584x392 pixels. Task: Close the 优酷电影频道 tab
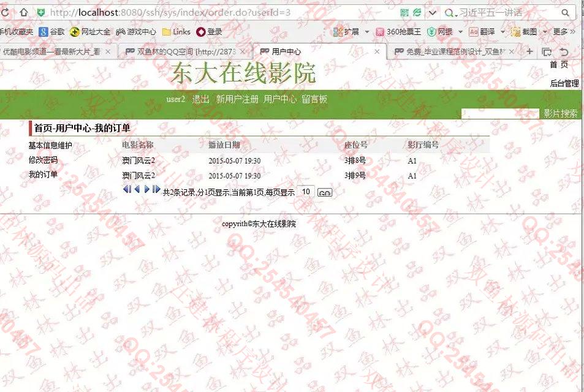[108, 51]
